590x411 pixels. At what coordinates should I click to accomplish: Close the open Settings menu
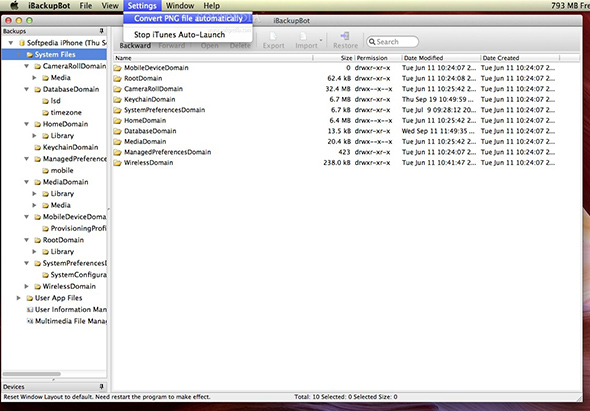142,6
